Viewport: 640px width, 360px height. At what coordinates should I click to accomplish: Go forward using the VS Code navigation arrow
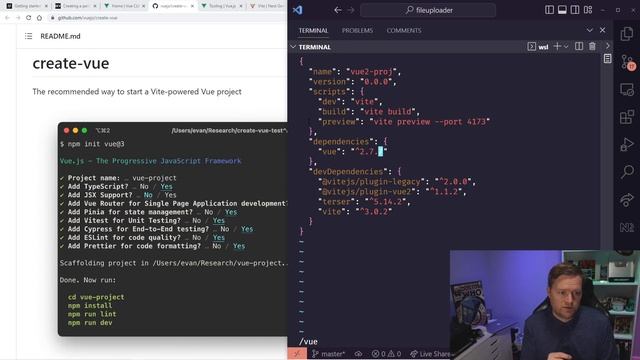pyautogui.click(x=351, y=10)
